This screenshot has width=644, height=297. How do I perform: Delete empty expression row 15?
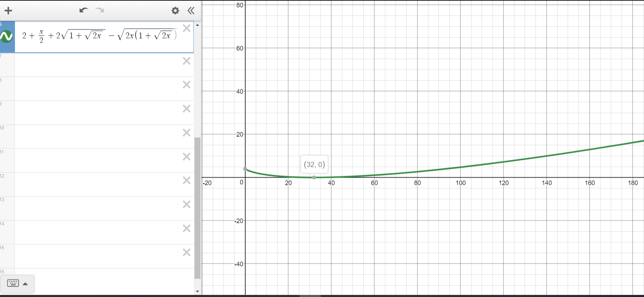click(x=186, y=252)
